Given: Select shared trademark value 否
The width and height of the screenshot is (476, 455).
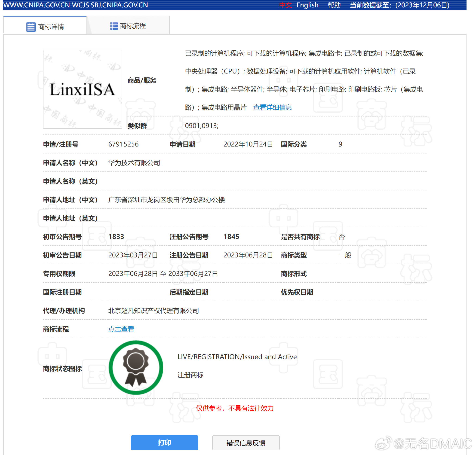Looking at the screenshot, I should click(341, 236).
